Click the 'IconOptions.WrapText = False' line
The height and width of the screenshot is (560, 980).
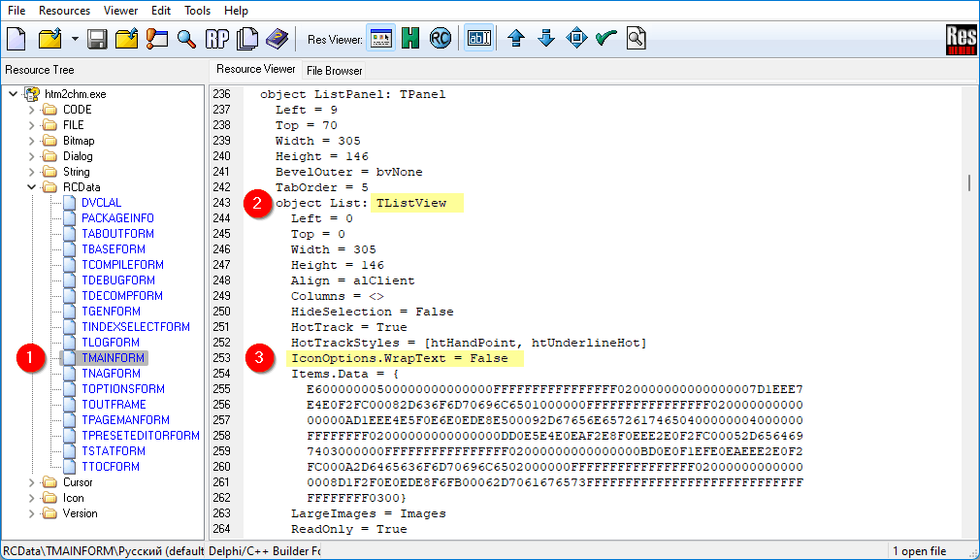(x=400, y=359)
